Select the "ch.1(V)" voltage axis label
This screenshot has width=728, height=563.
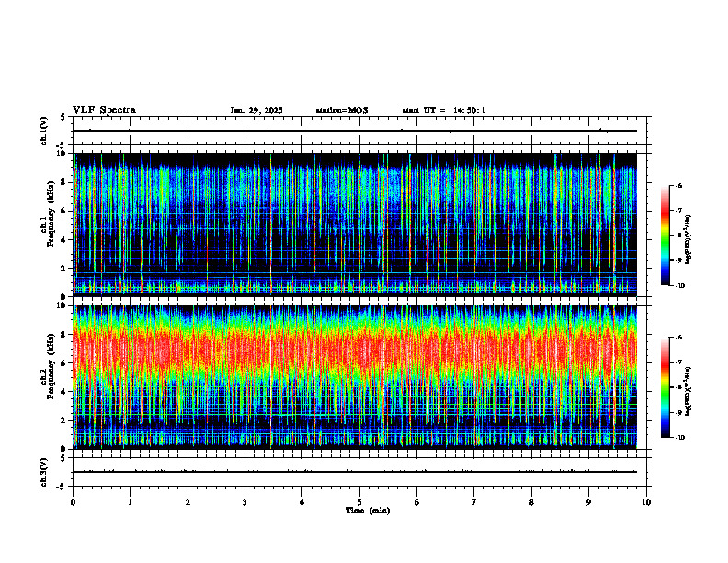[44, 131]
